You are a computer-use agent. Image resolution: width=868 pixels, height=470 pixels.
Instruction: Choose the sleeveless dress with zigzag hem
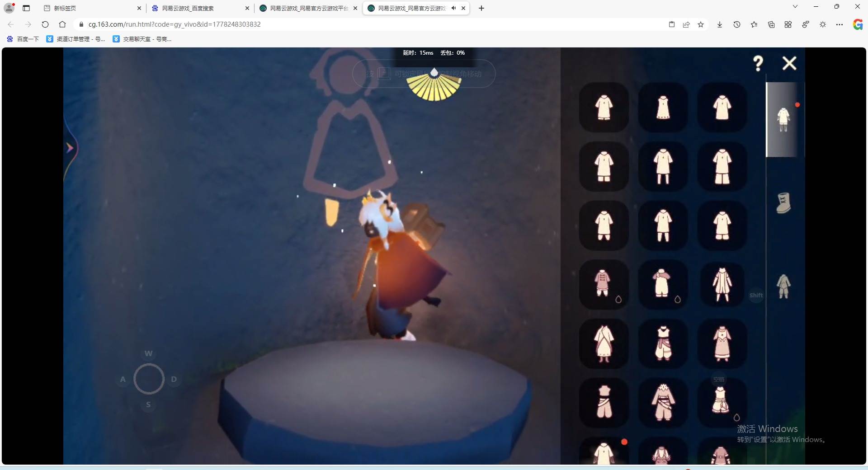coord(663,108)
